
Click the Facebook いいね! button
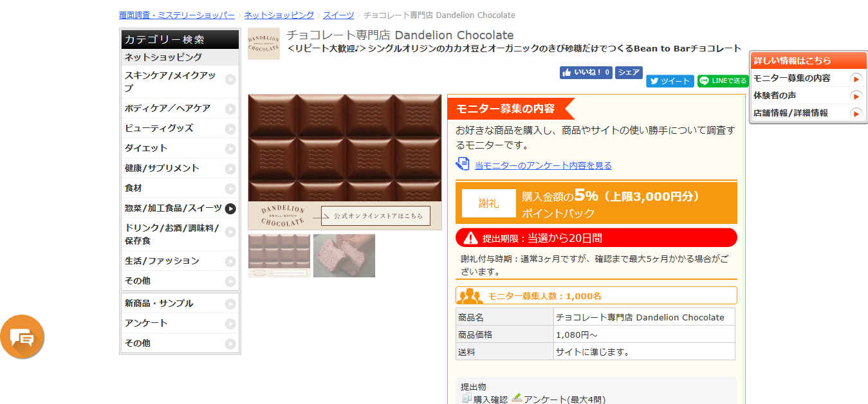point(586,73)
